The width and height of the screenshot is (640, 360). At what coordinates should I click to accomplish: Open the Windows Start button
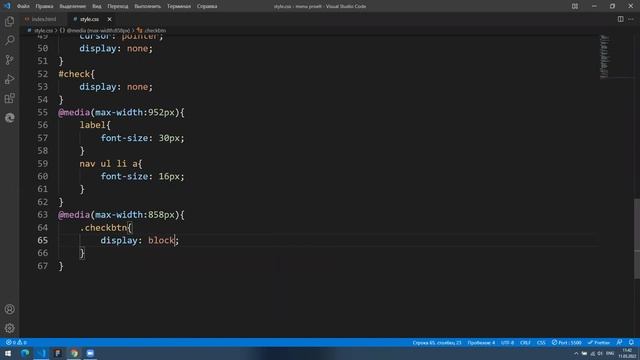(8, 353)
